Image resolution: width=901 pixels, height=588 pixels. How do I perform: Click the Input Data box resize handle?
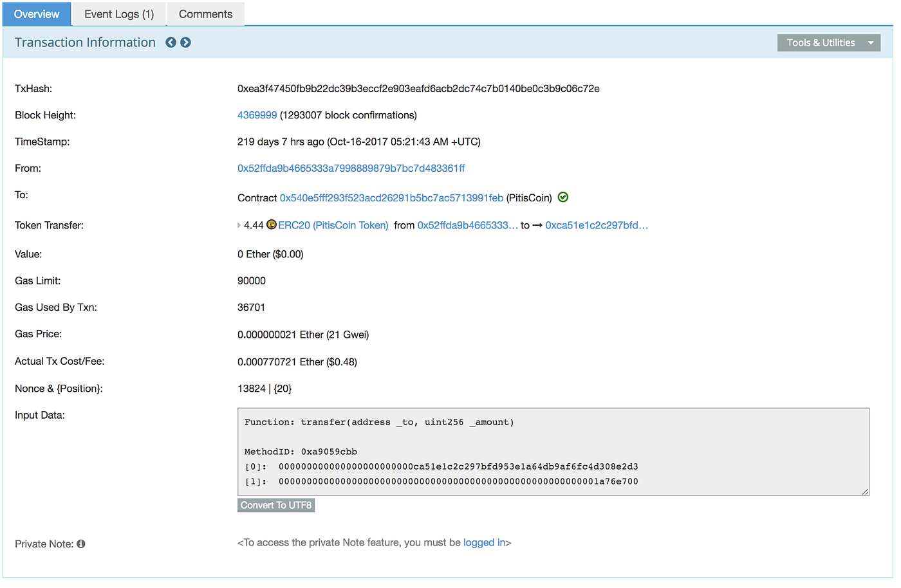(x=866, y=492)
